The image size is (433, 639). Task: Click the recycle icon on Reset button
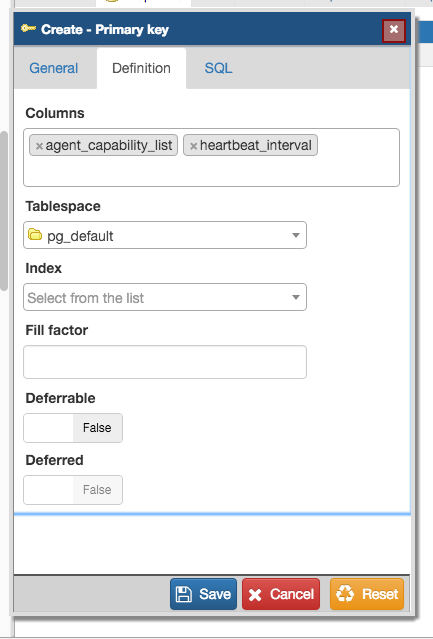click(x=345, y=594)
